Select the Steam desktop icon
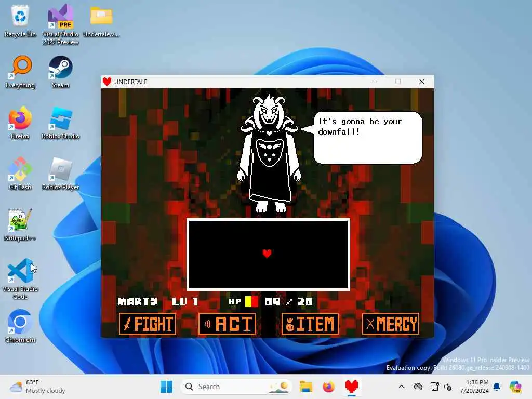 coord(60,72)
